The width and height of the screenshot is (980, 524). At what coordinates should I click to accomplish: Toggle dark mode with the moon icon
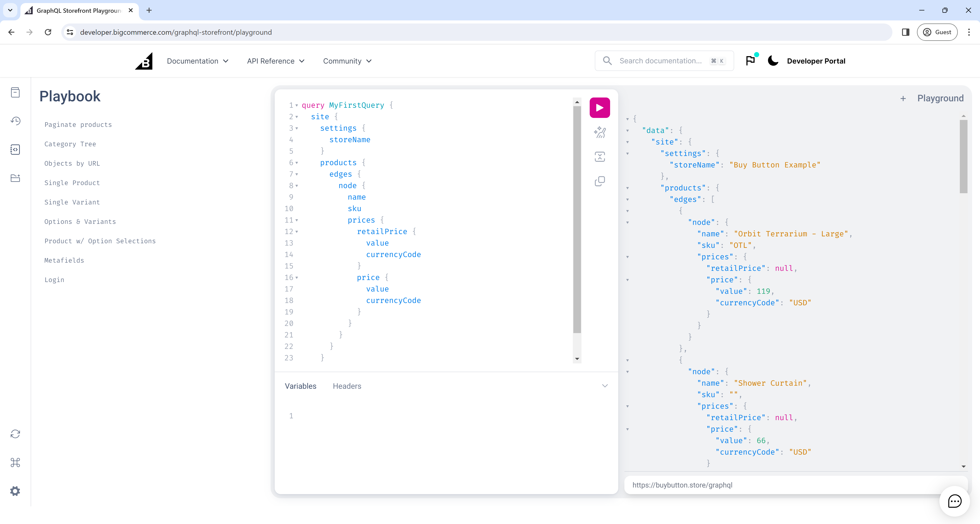click(x=773, y=61)
